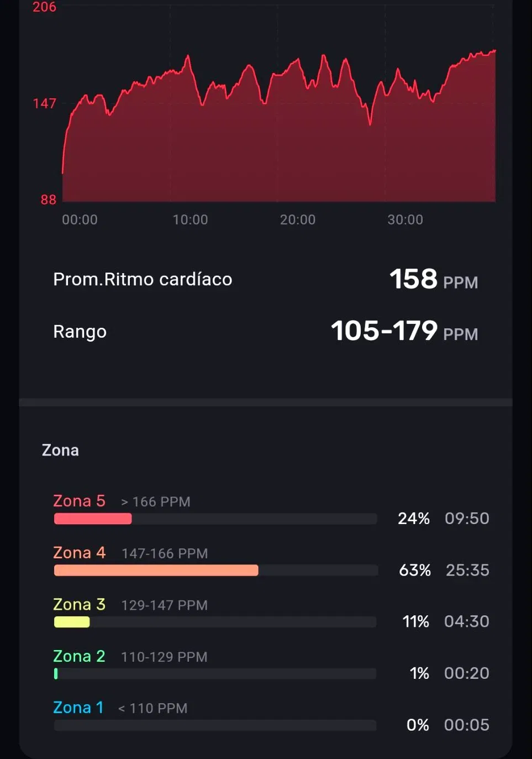Click the 147 PPM y-axis label
This screenshot has width=532, height=759.
44,103
